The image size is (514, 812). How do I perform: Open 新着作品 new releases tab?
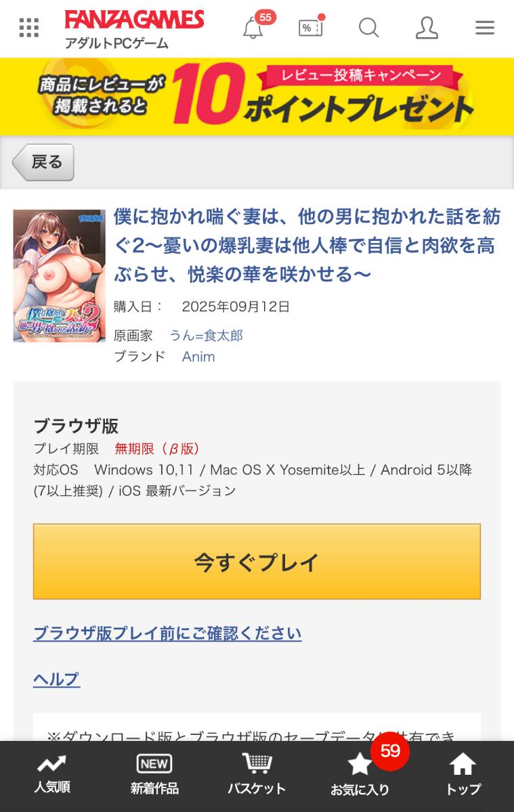coord(154,773)
